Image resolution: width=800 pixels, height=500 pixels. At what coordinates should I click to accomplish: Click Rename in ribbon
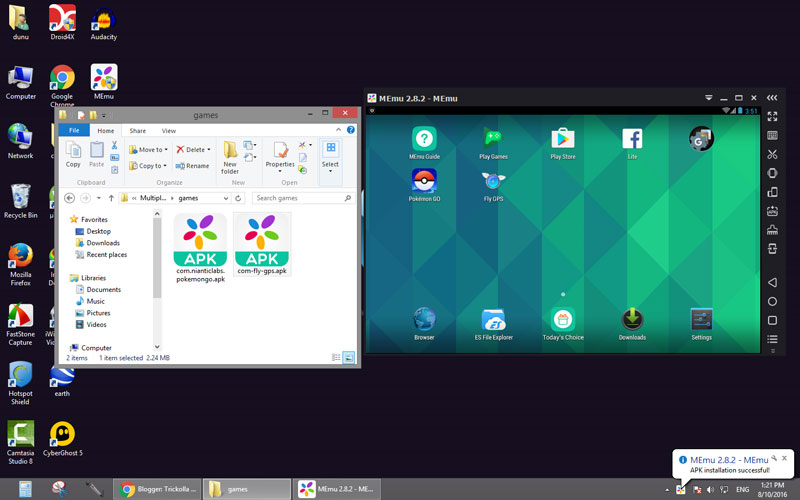(192, 166)
